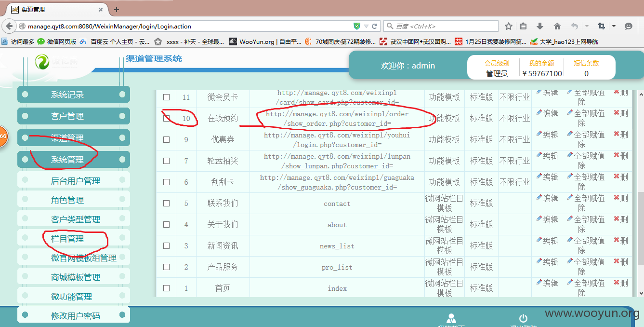Open 角色管理 in the sidebar

coord(74,200)
